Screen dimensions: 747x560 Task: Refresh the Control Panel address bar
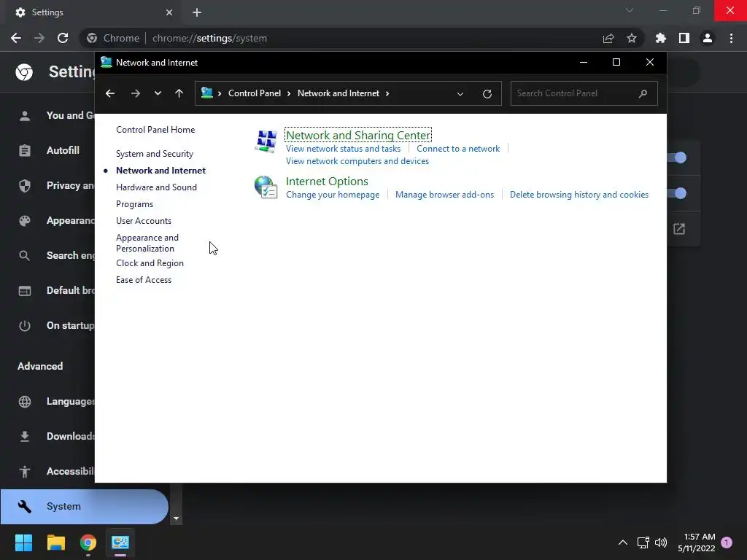pos(487,94)
